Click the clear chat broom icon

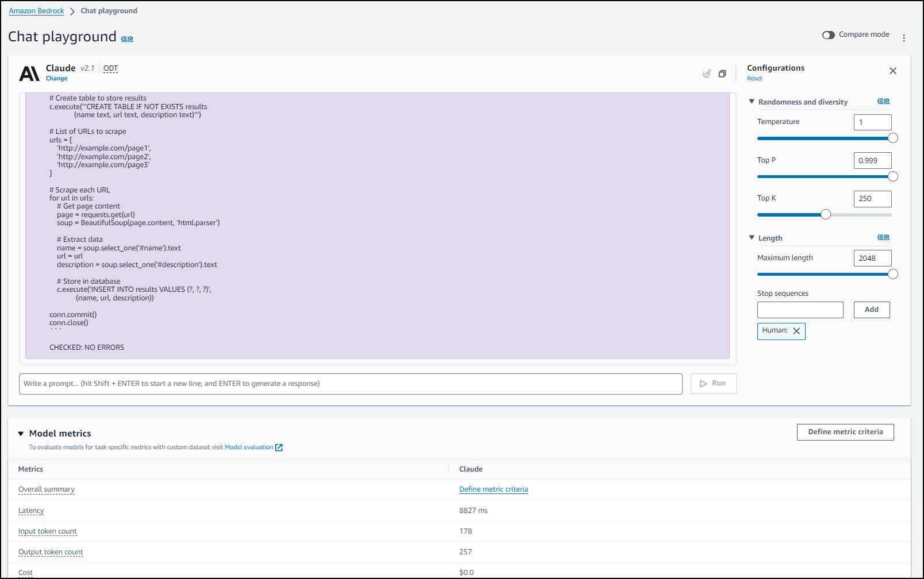click(x=706, y=74)
